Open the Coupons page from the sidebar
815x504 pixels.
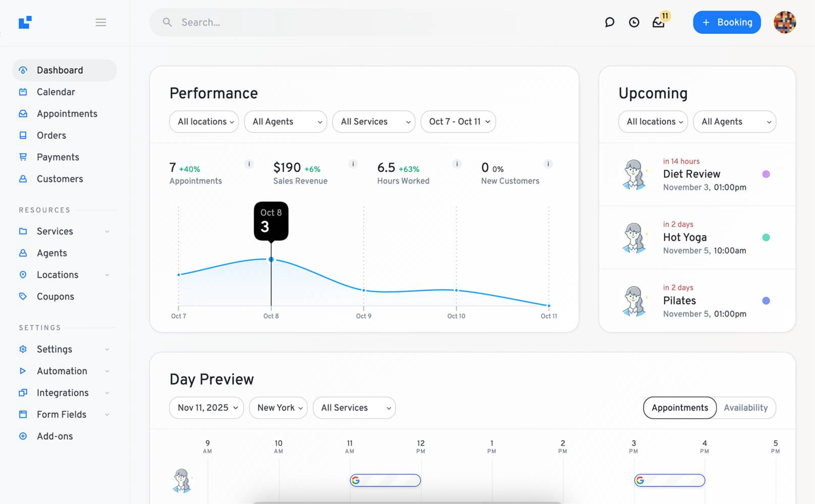click(x=55, y=297)
